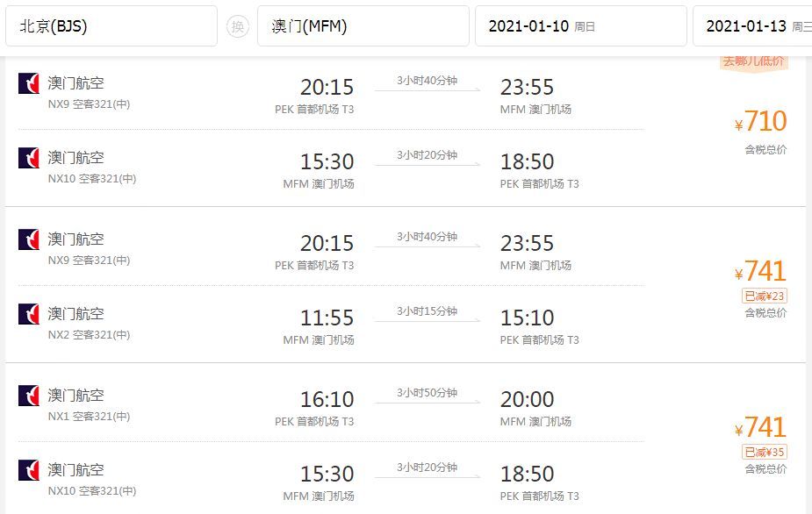Click Air Macau logo on last NX10 flight

[29, 470]
